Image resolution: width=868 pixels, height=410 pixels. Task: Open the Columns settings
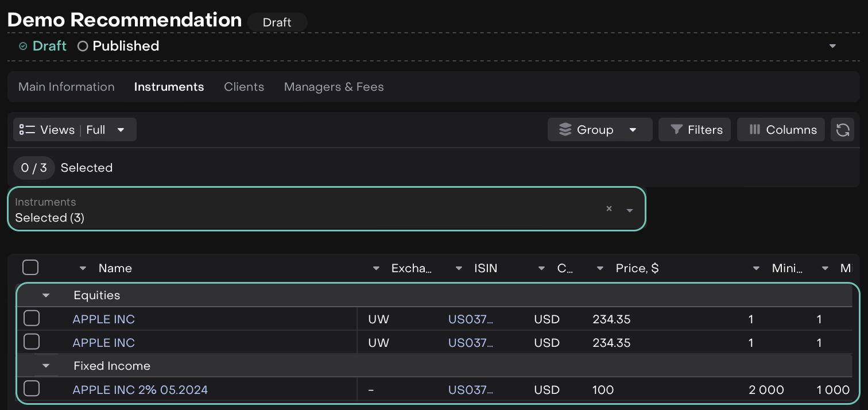tap(781, 130)
